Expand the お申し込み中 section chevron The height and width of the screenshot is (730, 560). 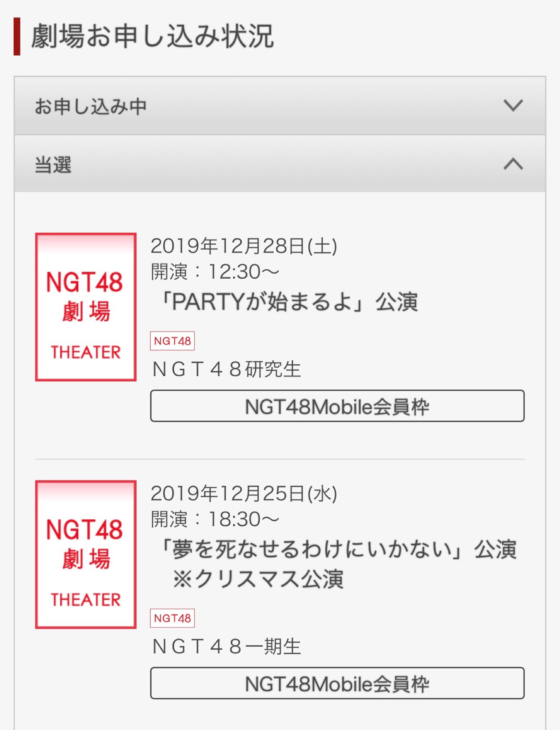point(513,105)
